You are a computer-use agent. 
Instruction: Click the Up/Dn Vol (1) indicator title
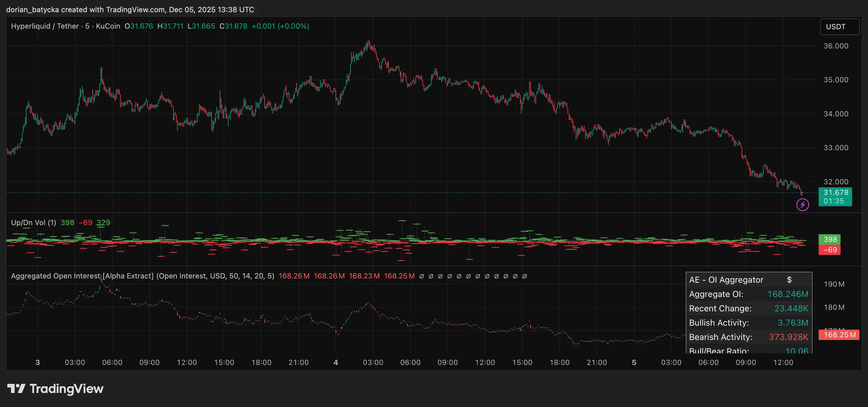coord(33,222)
